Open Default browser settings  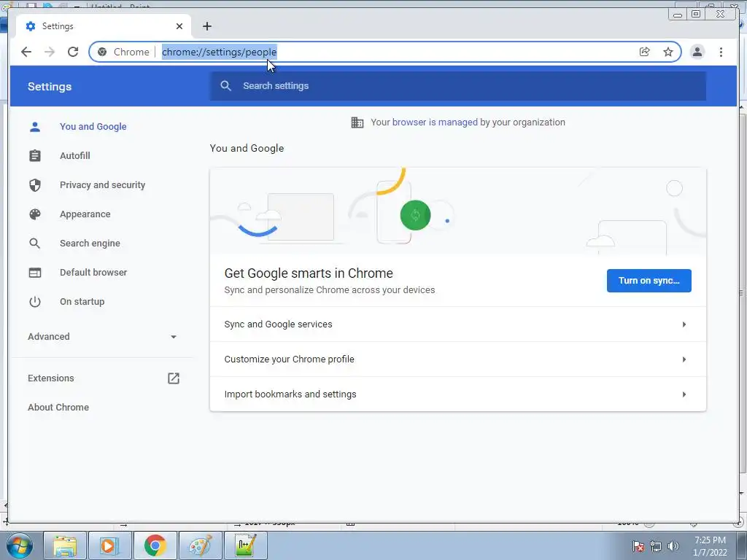(x=93, y=273)
